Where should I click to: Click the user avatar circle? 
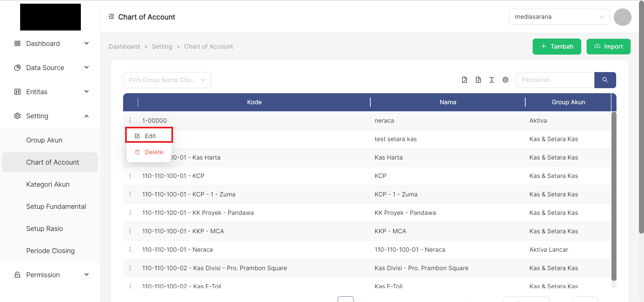tap(622, 17)
